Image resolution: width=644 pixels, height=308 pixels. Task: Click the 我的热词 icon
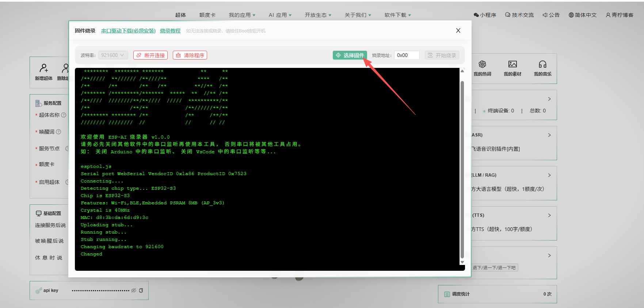point(482,65)
